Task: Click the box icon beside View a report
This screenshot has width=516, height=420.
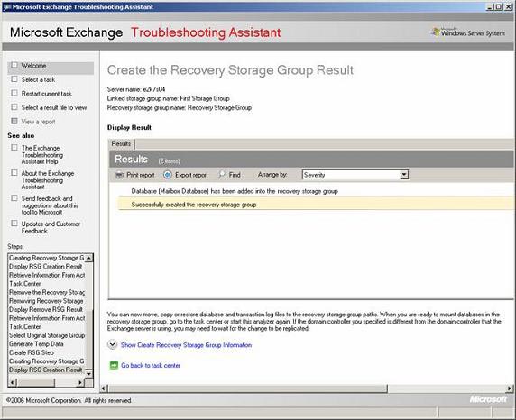Action: coord(14,121)
